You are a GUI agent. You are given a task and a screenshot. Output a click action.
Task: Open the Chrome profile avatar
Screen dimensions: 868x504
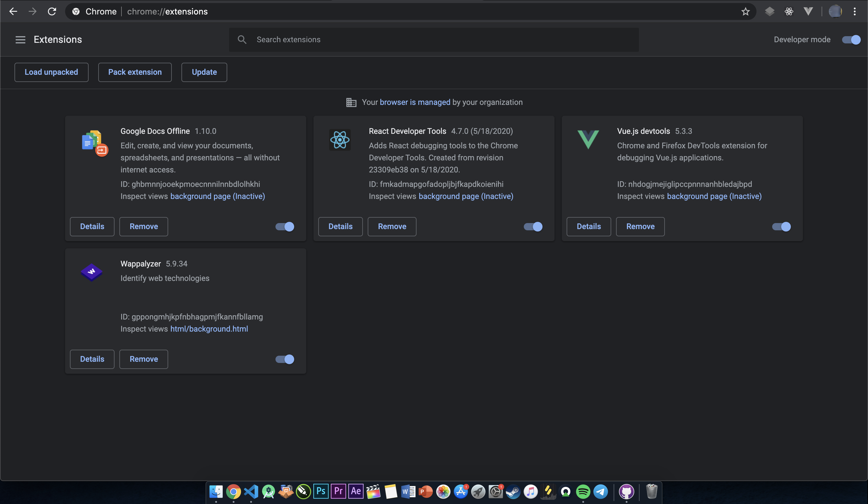pyautogui.click(x=835, y=11)
